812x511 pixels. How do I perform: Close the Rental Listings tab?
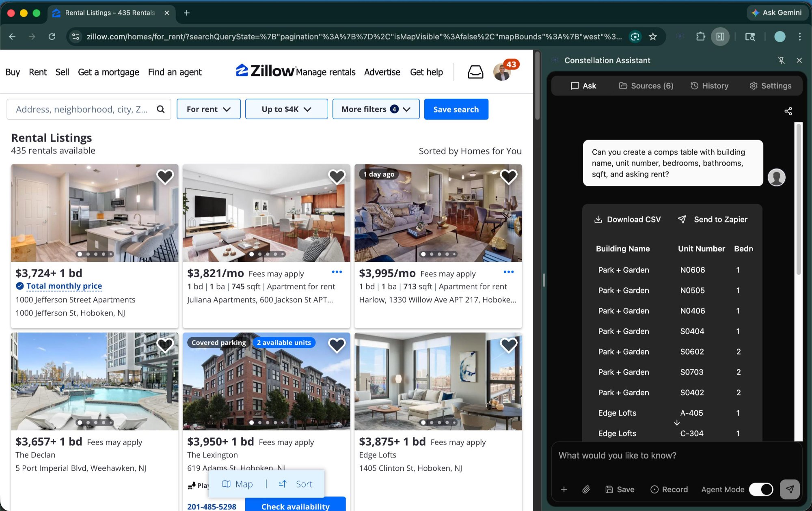[166, 13]
